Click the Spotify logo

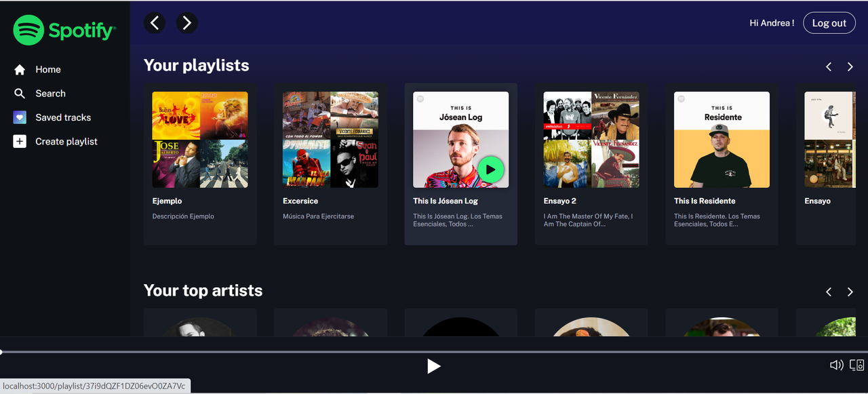point(64,31)
